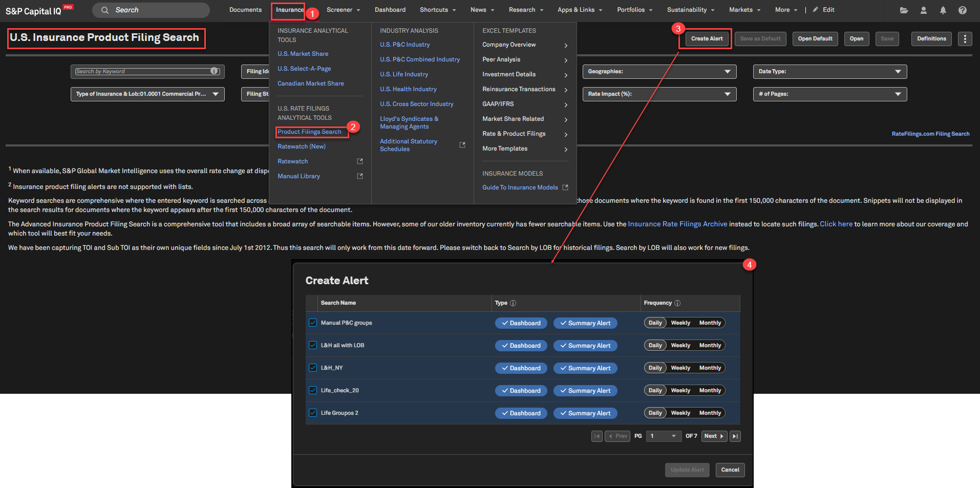The width and height of the screenshot is (980, 488).
Task: Open the notifications bell
Action: [x=943, y=10]
